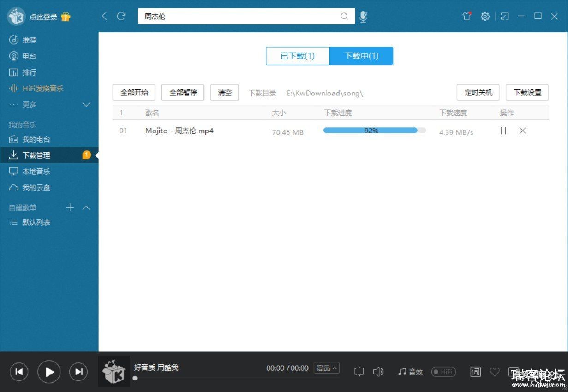
Task: Click the 下载速度 column header
Action: click(453, 113)
